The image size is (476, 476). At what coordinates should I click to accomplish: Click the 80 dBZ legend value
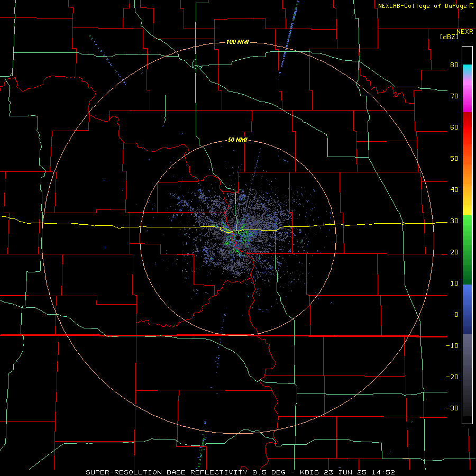click(x=454, y=65)
